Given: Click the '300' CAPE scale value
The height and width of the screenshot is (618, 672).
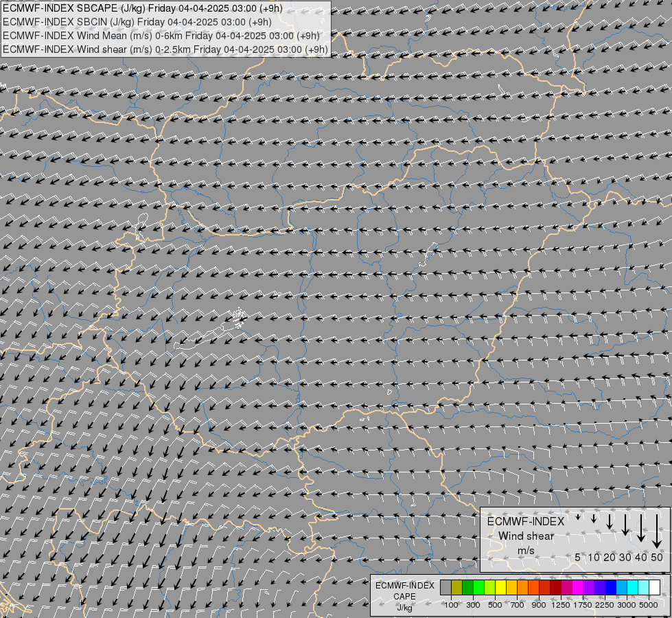Looking at the screenshot, I should 473,605.
